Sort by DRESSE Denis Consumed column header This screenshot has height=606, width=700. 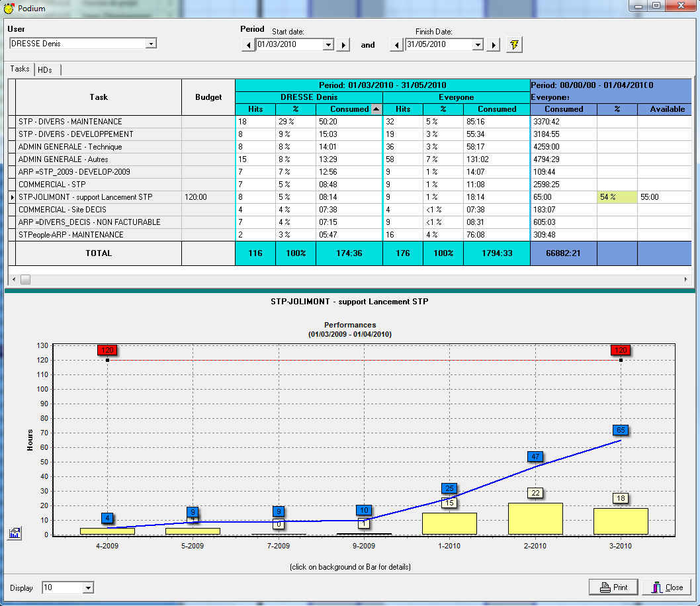pyautogui.click(x=349, y=109)
